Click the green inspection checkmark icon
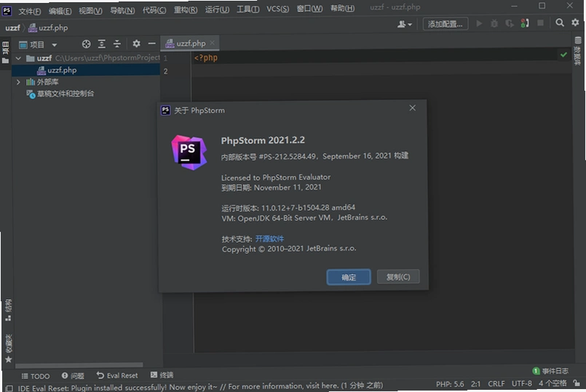Viewport: 586px width, 392px height. pyautogui.click(x=563, y=55)
